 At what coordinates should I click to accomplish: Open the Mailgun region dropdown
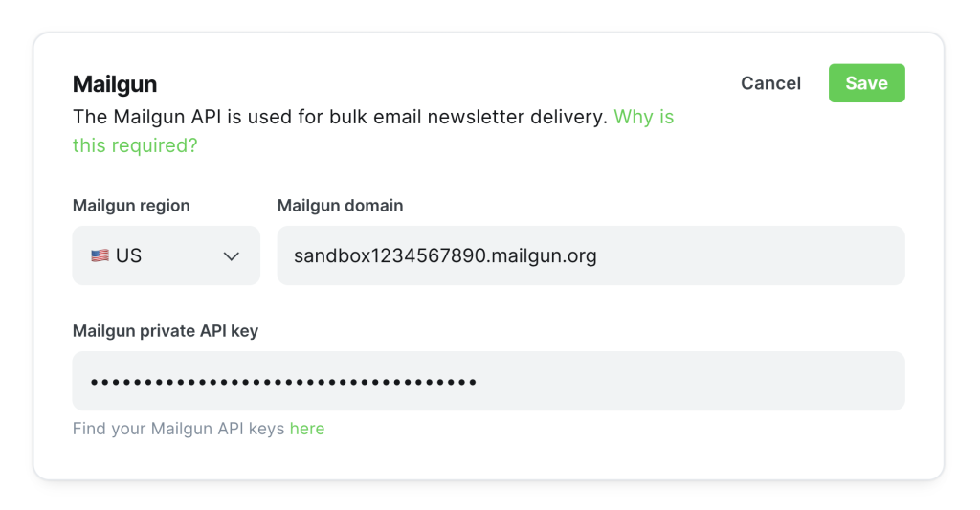click(x=166, y=255)
